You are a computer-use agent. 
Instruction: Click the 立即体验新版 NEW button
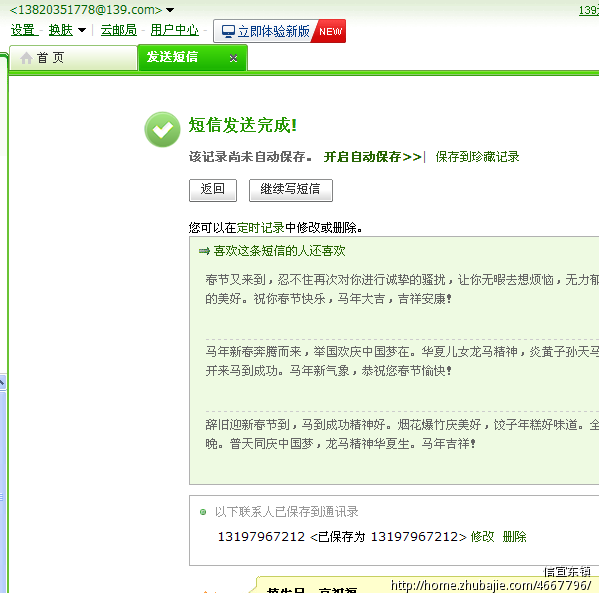pos(279,31)
